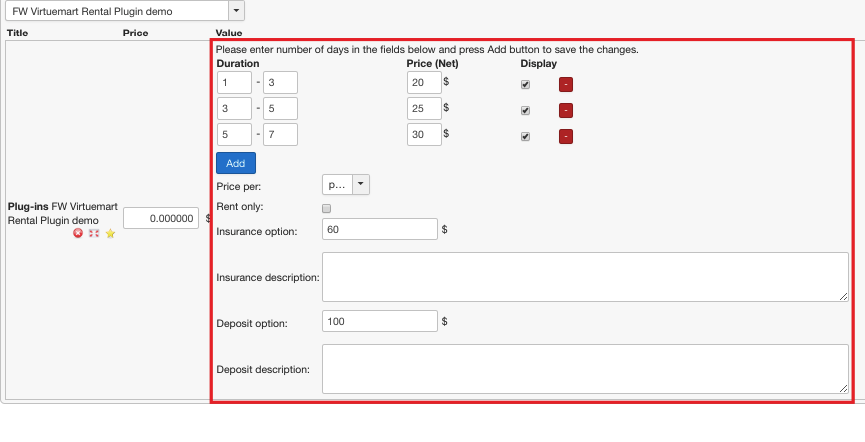Remove the 1-3 duration row
Screen dimensions: 865x442
[x=565, y=85]
